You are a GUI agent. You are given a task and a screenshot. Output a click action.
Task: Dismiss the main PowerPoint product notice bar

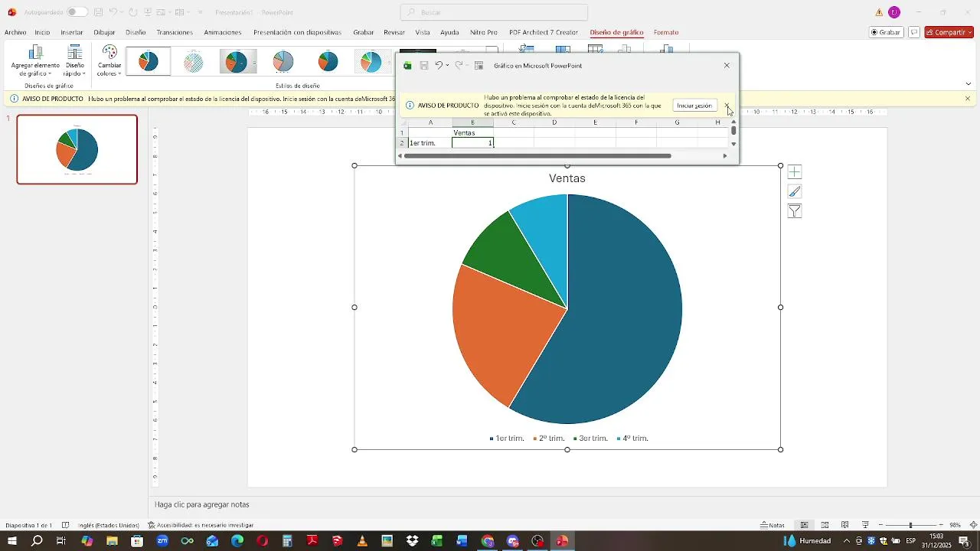pos(968,99)
